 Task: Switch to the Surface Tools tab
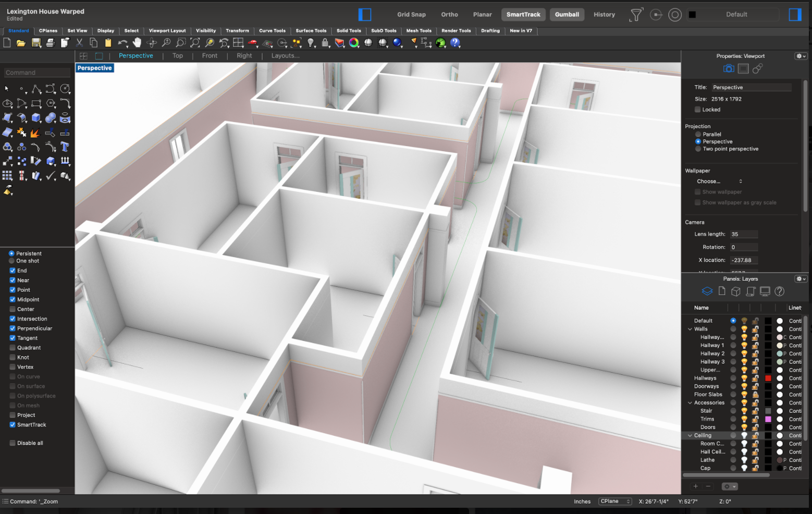pos(311,31)
